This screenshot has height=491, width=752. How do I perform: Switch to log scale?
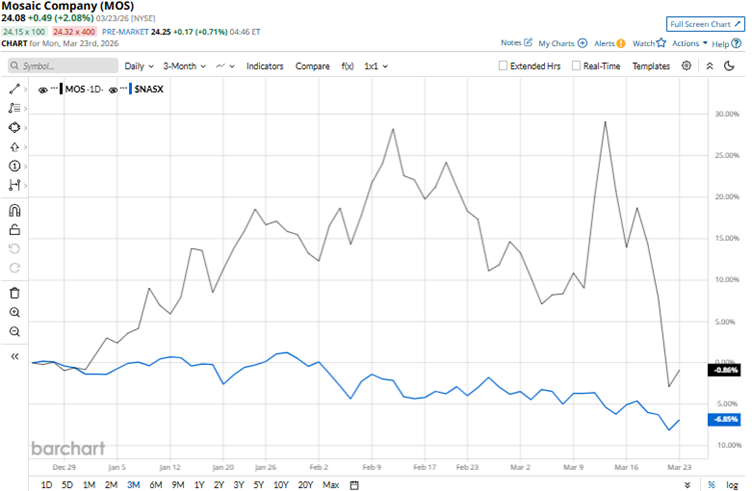click(x=732, y=485)
